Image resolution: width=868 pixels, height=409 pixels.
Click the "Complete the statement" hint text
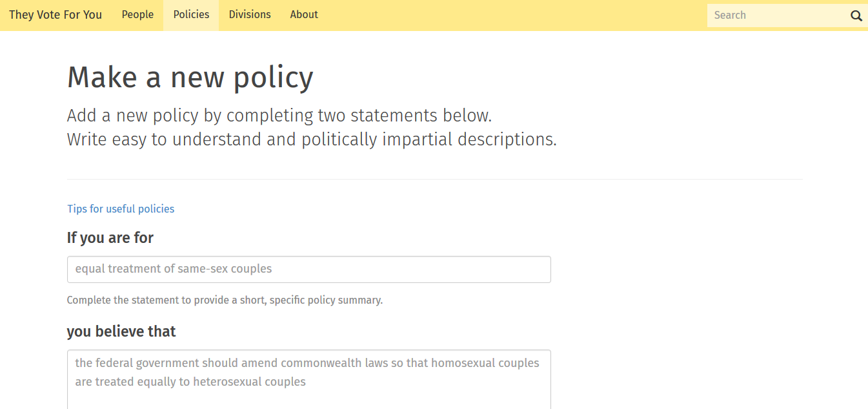[225, 300]
